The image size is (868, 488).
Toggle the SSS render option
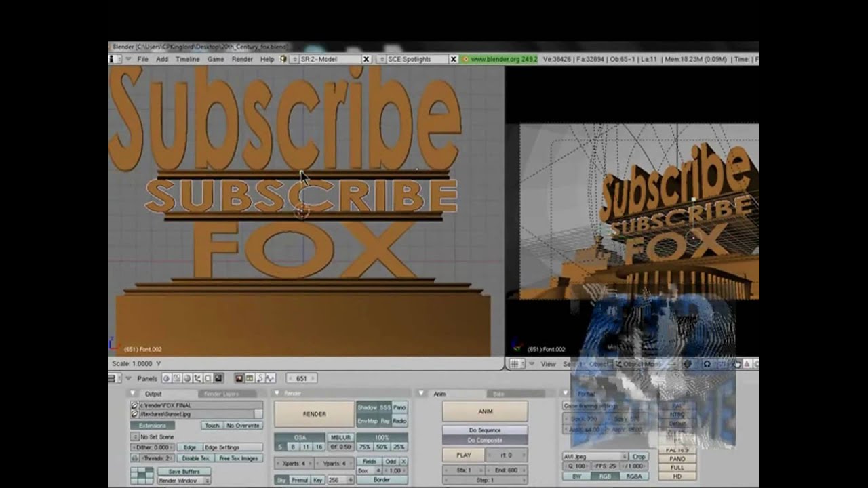pyautogui.click(x=384, y=407)
